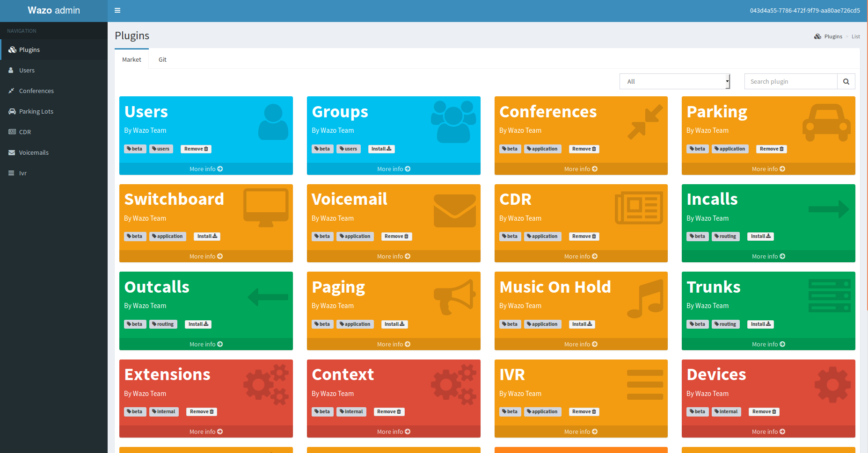The height and width of the screenshot is (453, 868).
Task: Click the monitor icon on Switchboard card
Action: (266, 208)
